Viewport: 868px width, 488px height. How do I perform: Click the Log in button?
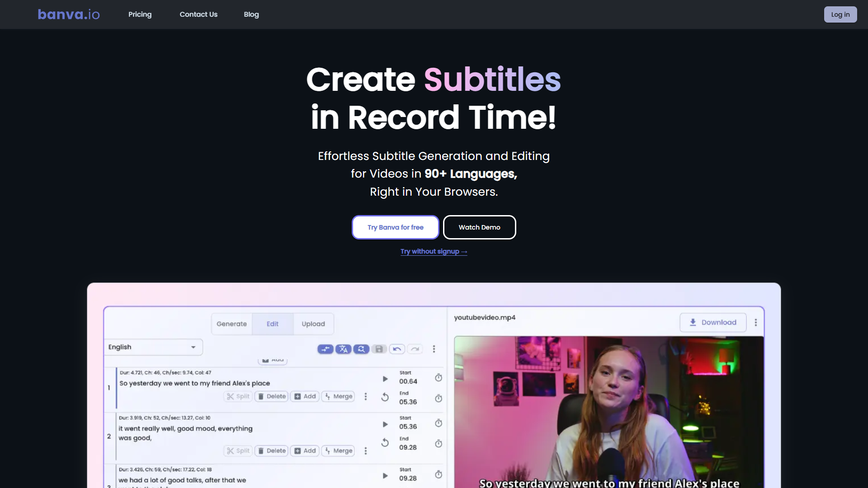point(840,14)
